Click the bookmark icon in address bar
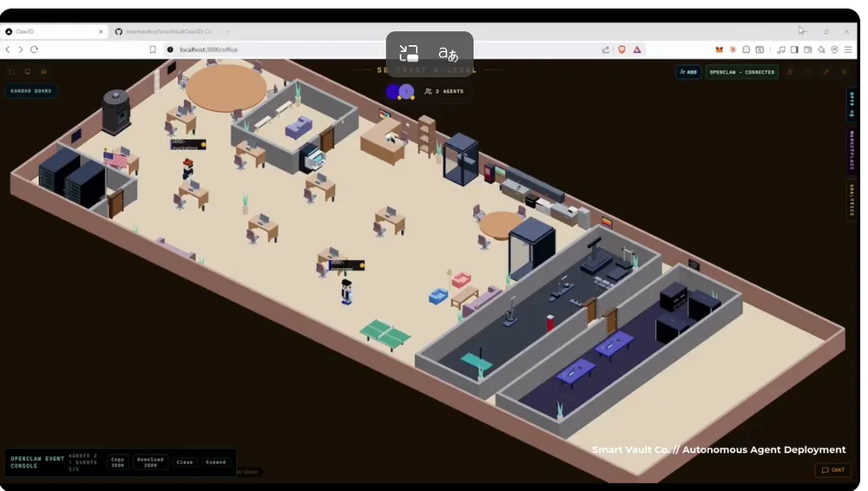The width and height of the screenshot is (868, 491). (x=153, y=49)
